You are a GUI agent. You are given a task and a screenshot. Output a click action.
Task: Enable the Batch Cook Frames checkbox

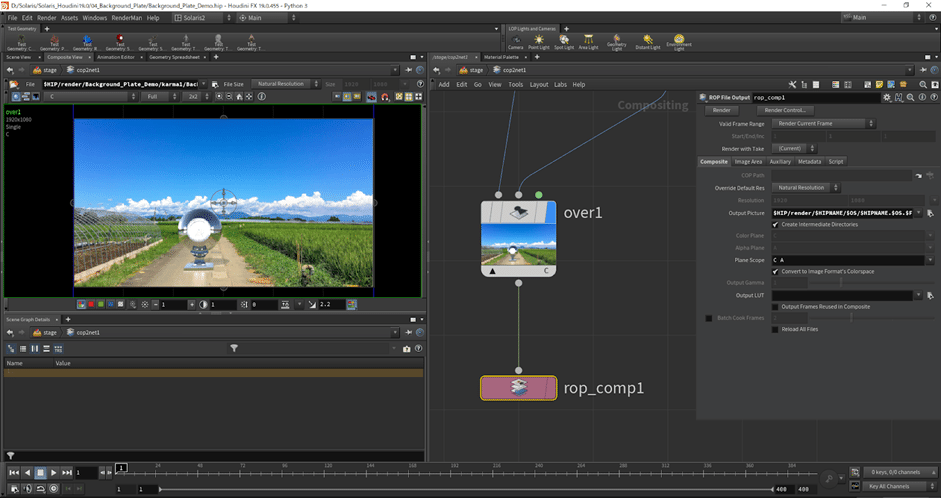click(x=709, y=318)
